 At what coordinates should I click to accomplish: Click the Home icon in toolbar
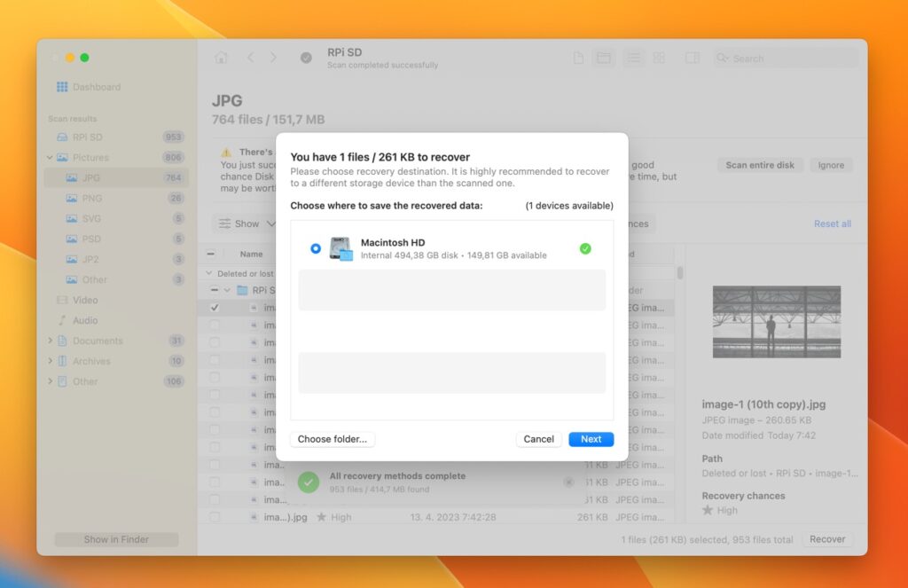(221, 58)
